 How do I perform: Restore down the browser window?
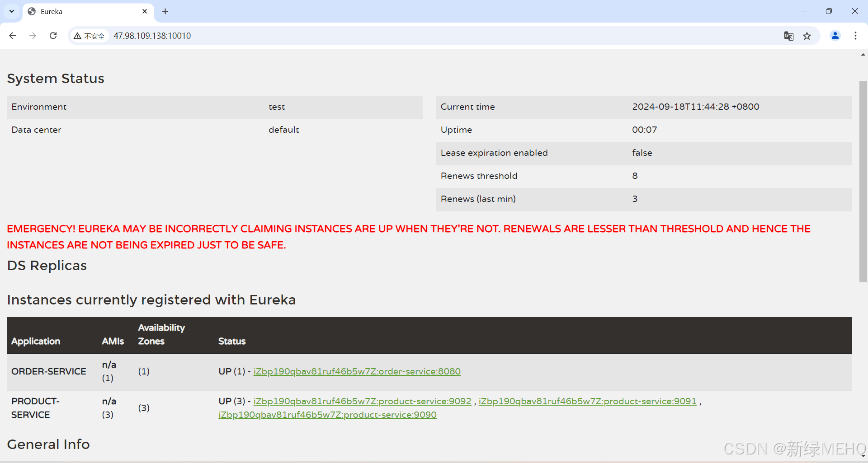[829, 11]
